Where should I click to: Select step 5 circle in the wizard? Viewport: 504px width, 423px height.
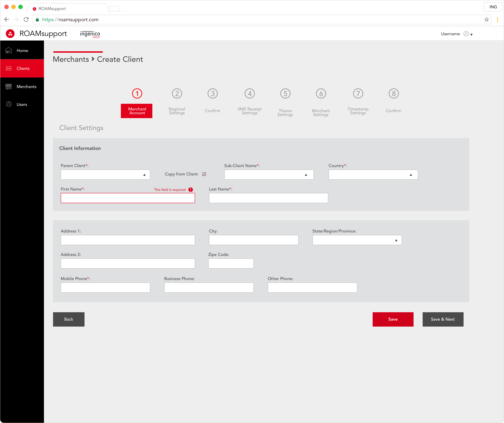pos(285,94)
